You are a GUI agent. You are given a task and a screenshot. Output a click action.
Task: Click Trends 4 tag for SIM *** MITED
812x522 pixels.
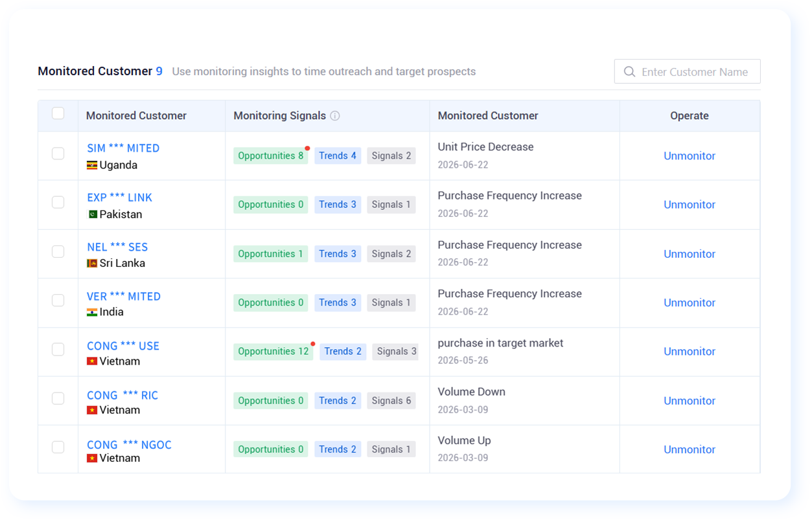(x=338, y=156)
